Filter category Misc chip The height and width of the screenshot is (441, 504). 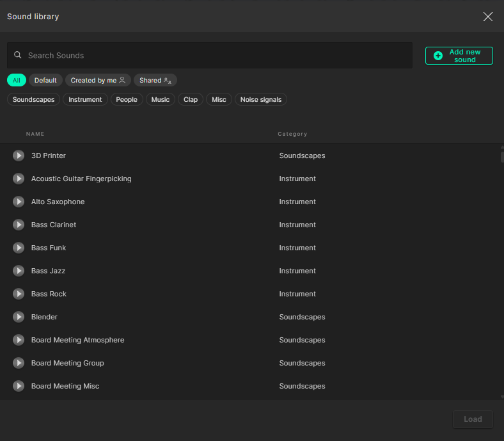point(219,99)
